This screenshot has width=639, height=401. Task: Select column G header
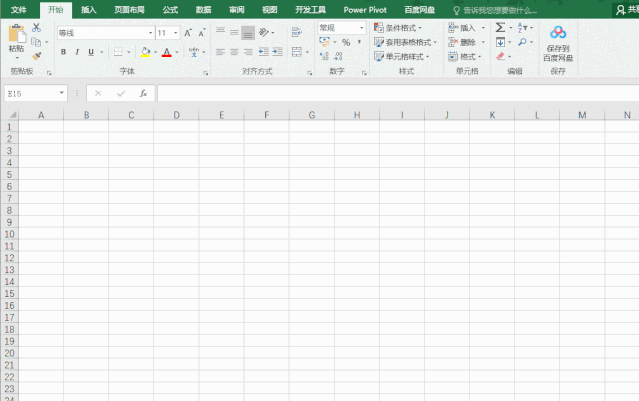(x=312, y=115)
